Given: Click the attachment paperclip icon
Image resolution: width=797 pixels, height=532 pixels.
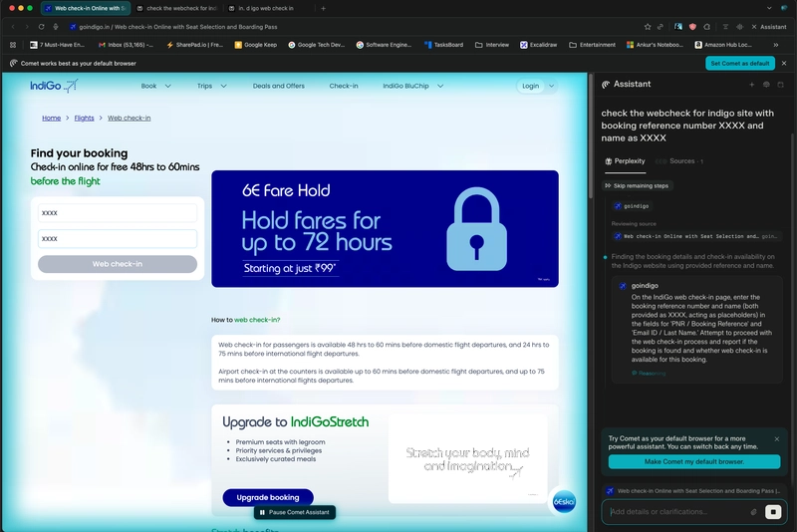Looking at the screenshot, I should tap(754, 512).
